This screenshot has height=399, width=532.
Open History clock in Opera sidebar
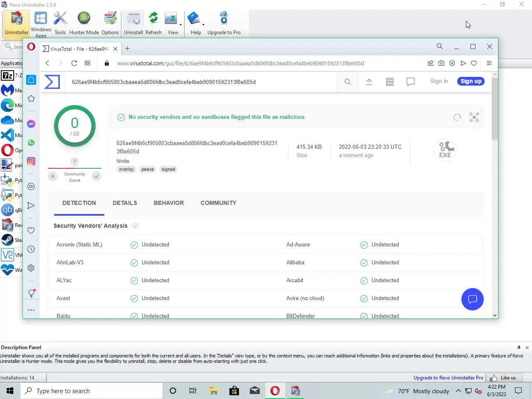click(31, 249)
